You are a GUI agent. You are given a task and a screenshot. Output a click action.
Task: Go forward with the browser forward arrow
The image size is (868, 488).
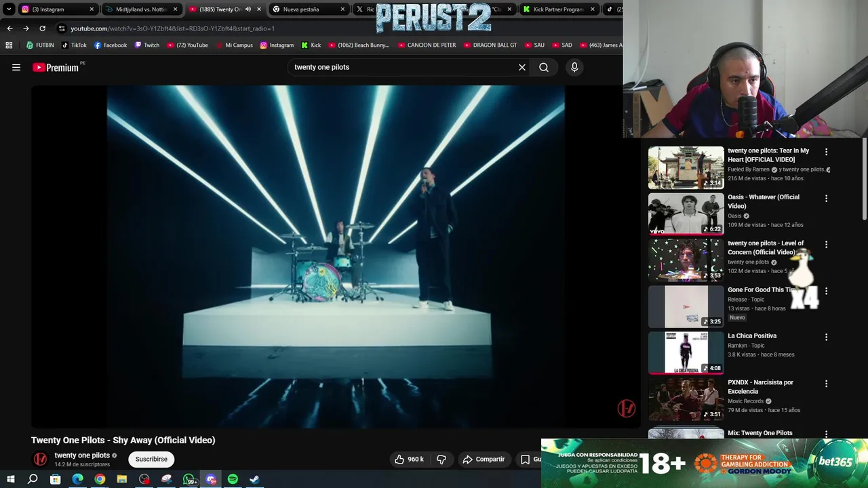(x=26, y=28)
